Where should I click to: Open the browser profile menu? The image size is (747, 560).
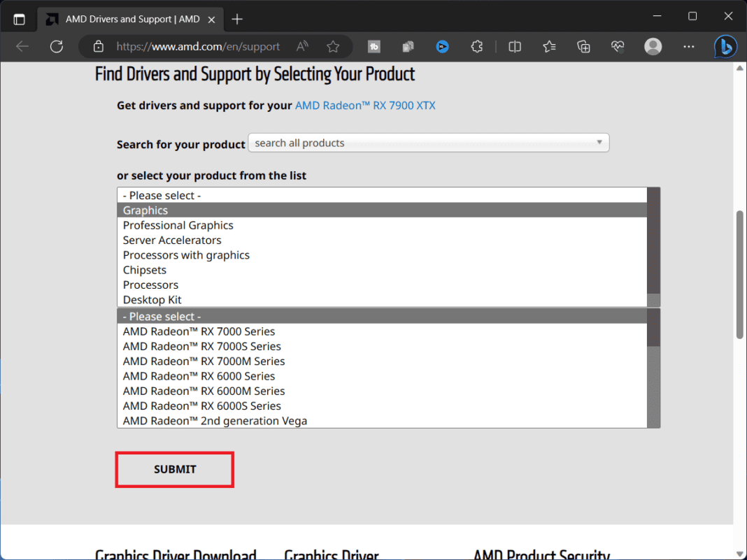(x=653, y=46)
